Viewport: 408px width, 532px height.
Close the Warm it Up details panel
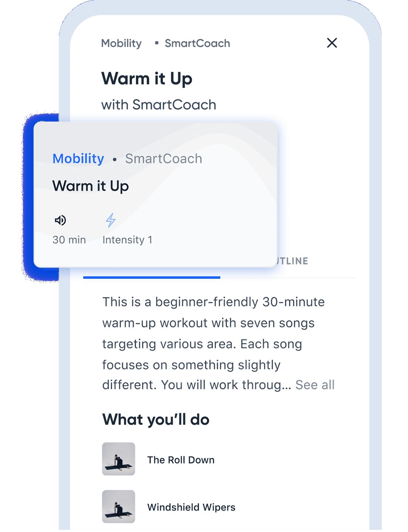point(332,43)
